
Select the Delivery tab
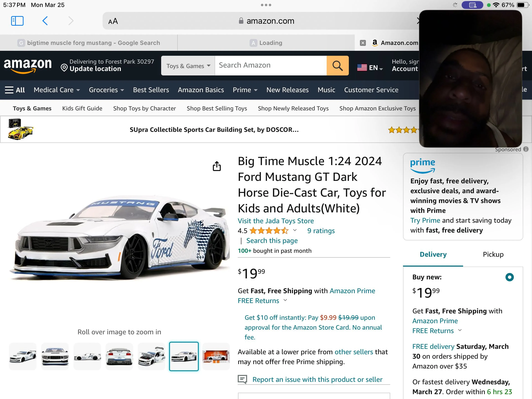pyautogui.click(x=433, y=254)
